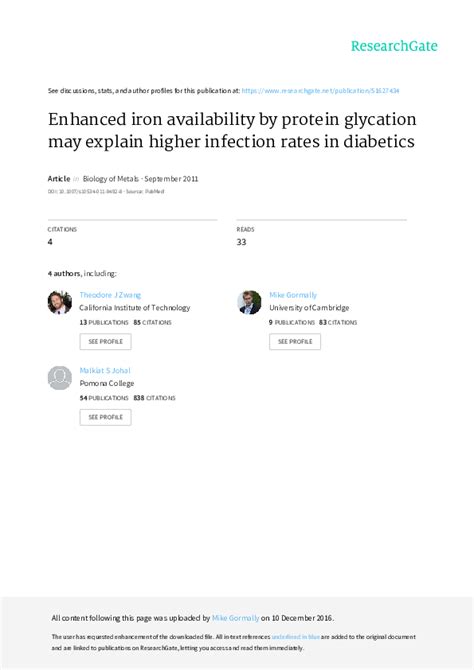Click the article title heading
The image size is (474, 670).
232,130
